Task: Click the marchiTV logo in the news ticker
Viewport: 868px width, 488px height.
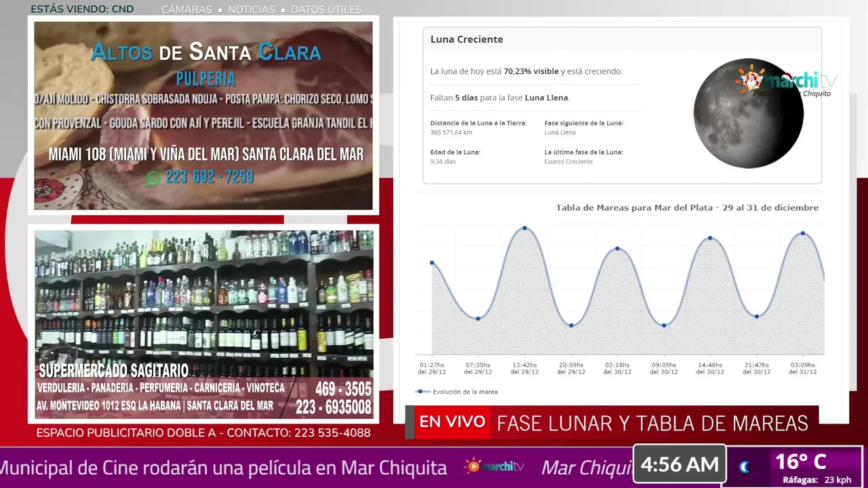Action: tap(494, 466)
